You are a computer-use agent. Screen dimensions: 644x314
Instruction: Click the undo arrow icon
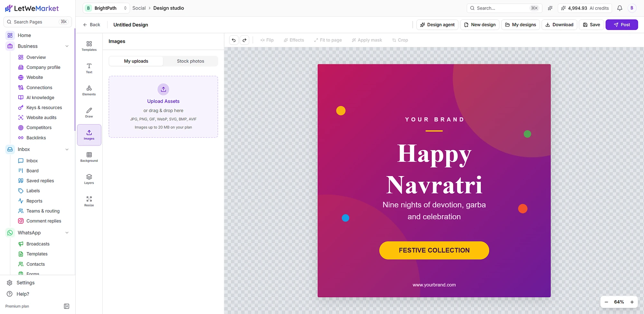pyautogui.click(x=234, y=40)
